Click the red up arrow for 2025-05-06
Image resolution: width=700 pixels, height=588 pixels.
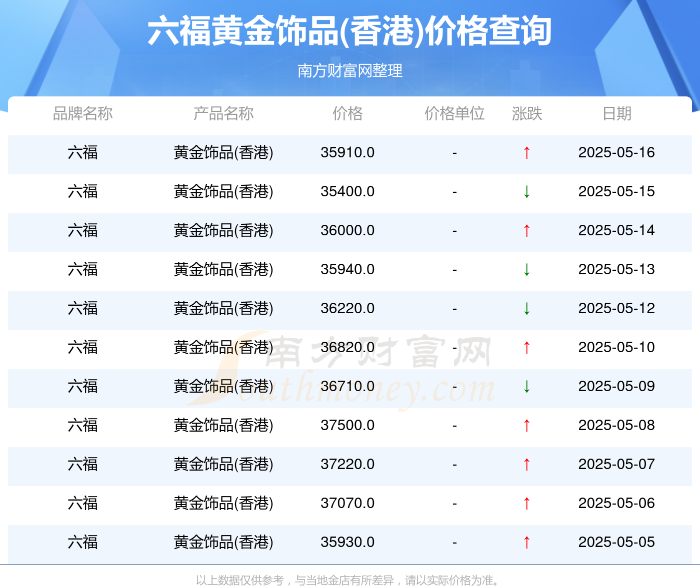[x=526, y=503]
